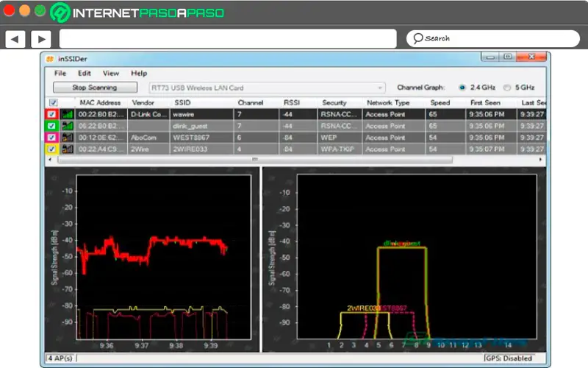Click the 4 AP(s) status bar entry
Screen dimensions: 588x368
click(x=60, y=358)
